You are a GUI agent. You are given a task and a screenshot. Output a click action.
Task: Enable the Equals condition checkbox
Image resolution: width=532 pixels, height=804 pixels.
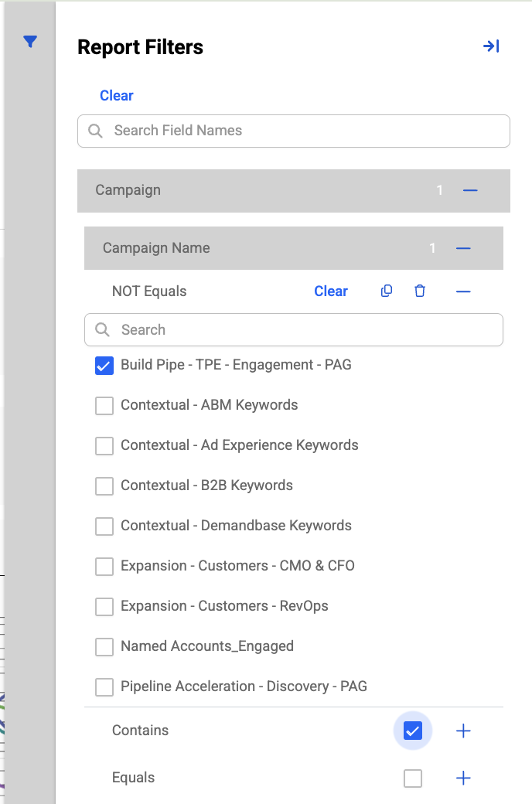[x=412, y=778]
